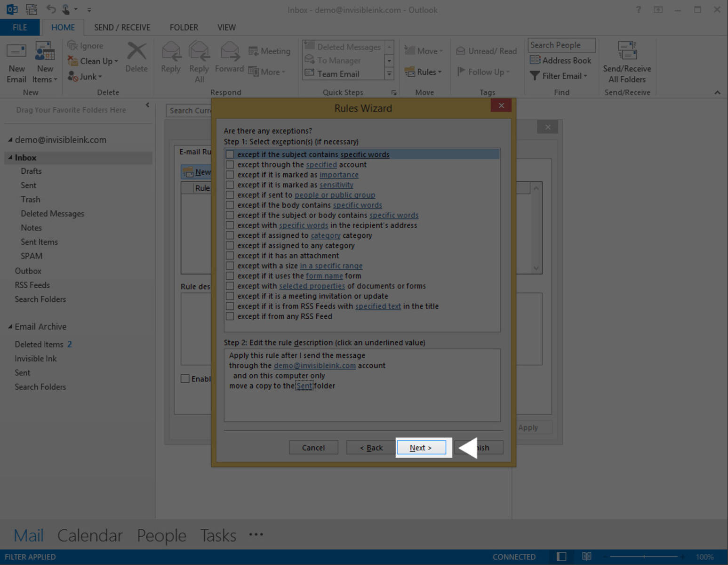Collapse the demo@invisibleink.com account tree
Screen dimensions: 728x565
coord(10,140)
